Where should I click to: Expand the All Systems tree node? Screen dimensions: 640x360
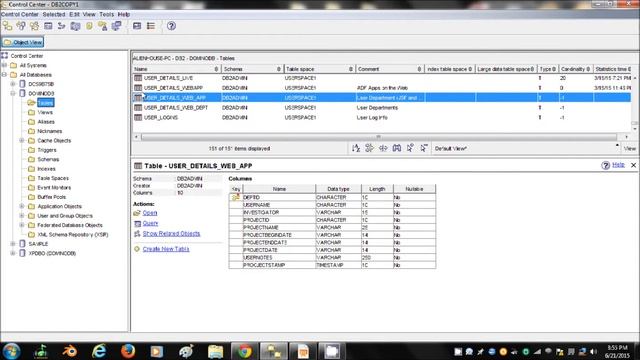click(x=4, y=65)
